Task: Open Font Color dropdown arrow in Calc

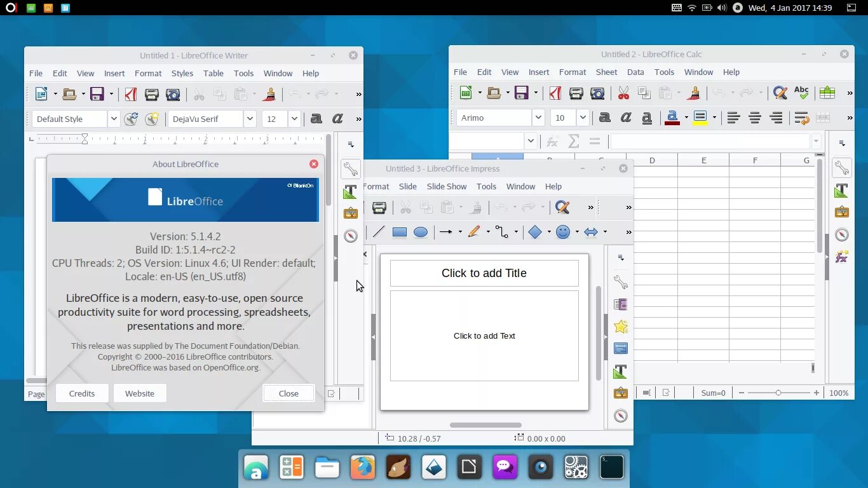Action: click(x=686, y=118)
